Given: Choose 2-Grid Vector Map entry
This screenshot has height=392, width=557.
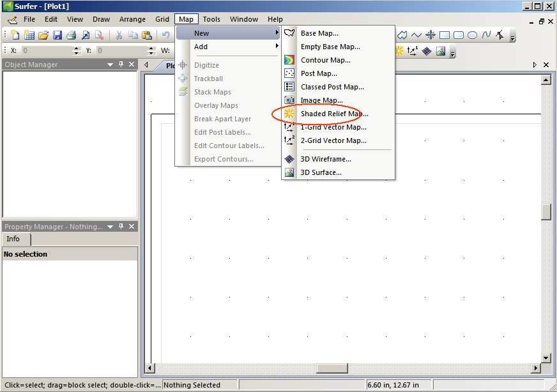Looking at the screenshot, I should pyautogui.click(x=338, y=140).
